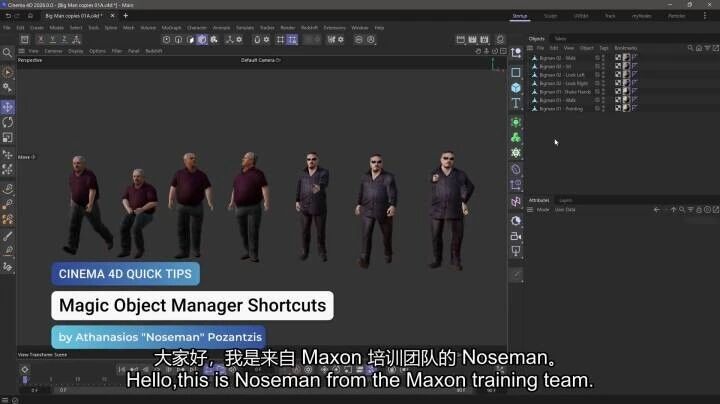Open the search magnifier at top-left of toolbar

[x=7, y=53]
